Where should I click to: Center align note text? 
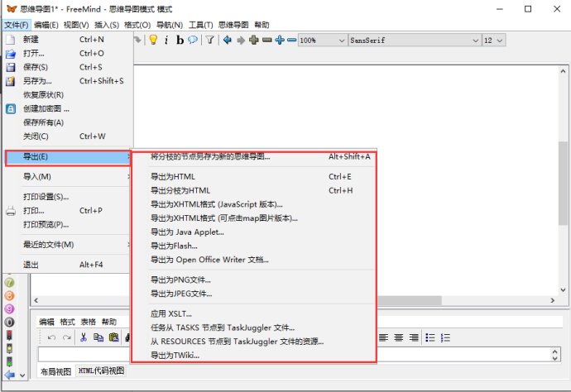pyautogui.click(x=398, y=337)
